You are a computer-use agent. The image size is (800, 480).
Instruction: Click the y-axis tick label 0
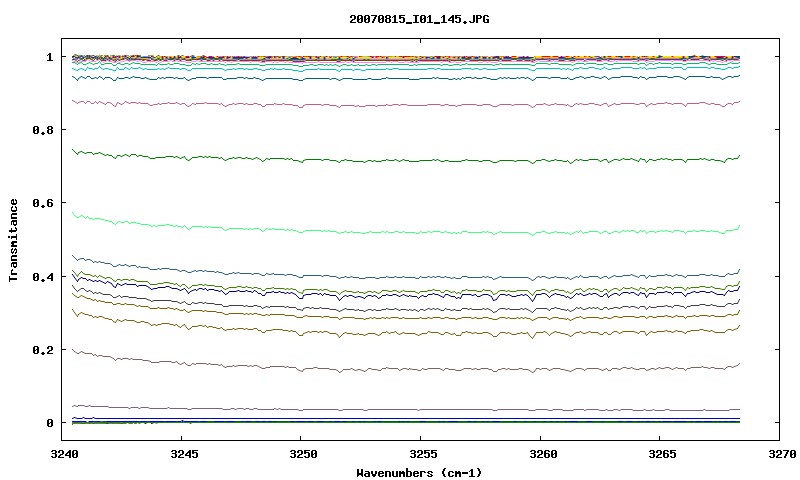pos(49,423)
